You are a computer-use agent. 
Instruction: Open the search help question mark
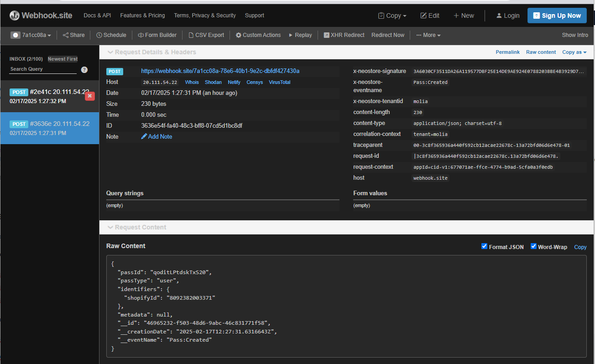click(x=85, y=69)
